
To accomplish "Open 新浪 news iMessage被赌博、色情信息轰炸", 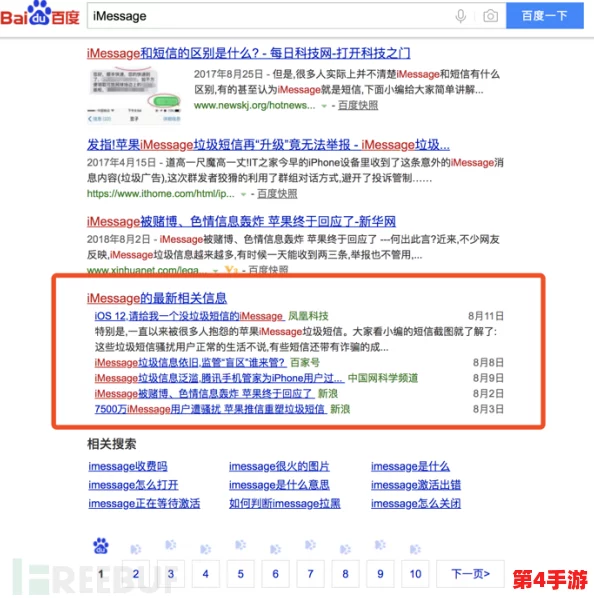I will point(204,394).
